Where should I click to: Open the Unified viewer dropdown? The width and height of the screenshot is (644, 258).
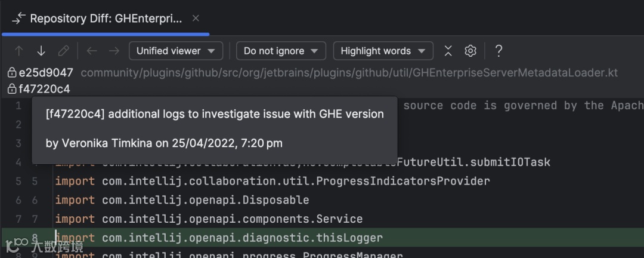pyautogui.click(x=175, y=51)
